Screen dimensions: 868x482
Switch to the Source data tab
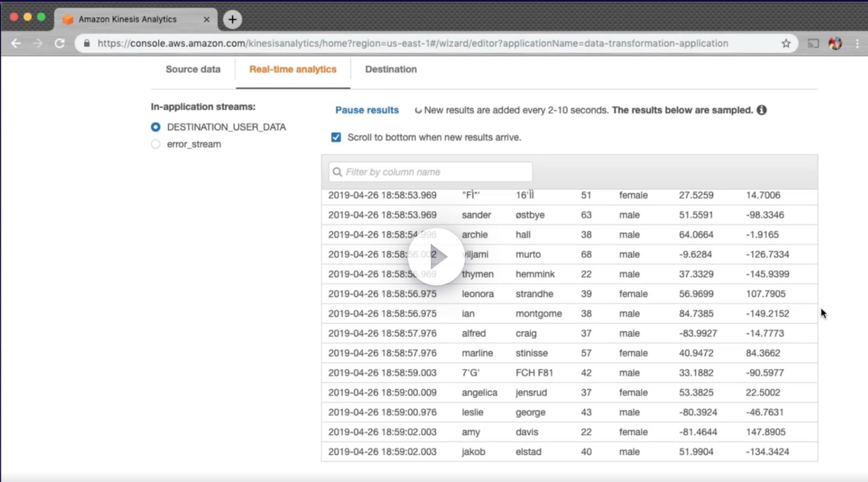pos(193,69)
